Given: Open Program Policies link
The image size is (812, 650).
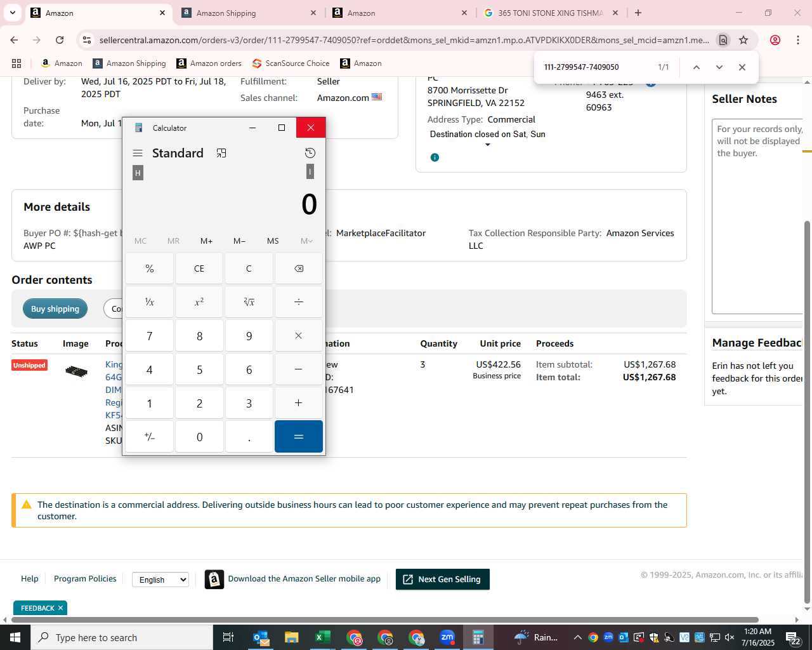Looking at the screenshot, I should (x=85, y=579).
